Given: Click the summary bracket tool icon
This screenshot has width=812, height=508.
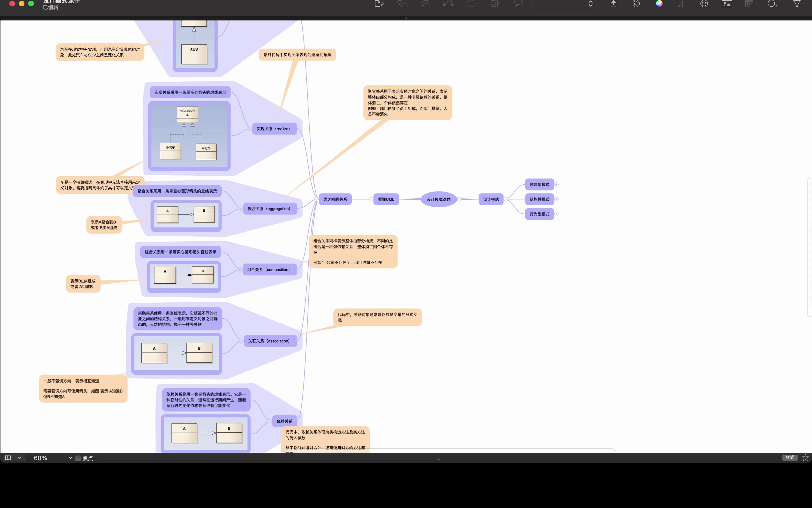Looking at the screenshot, I should (495, 4).
